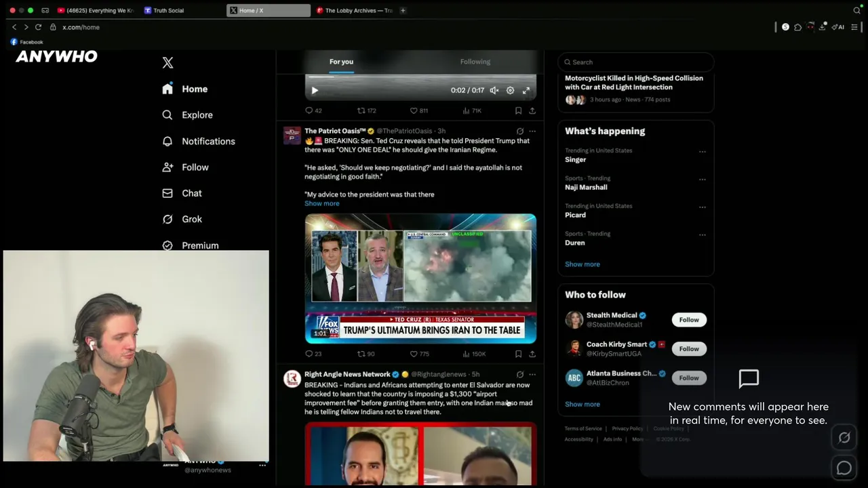The width and height of the screenshot is (868, 488).
Task: View analytics of the post with 71K views
Action: pos(471,110)
